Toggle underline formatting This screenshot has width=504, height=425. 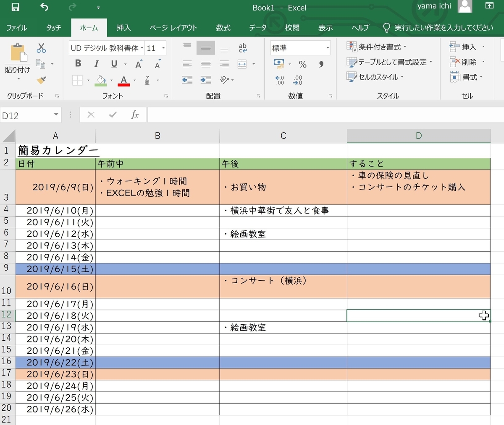tap(113, 63)
